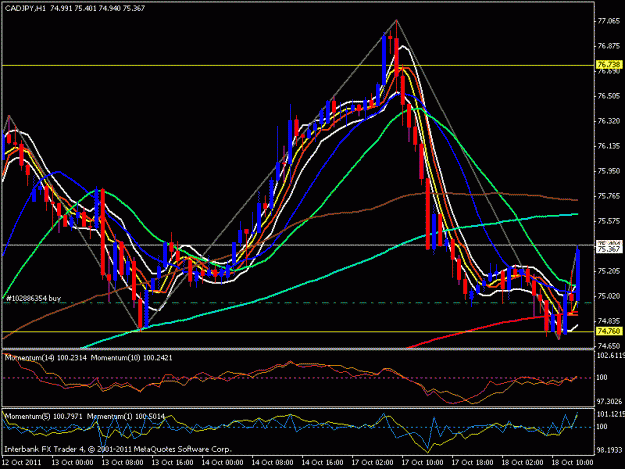Click the '18 Oct 10:00' time axis label

(x=573, y=463)
